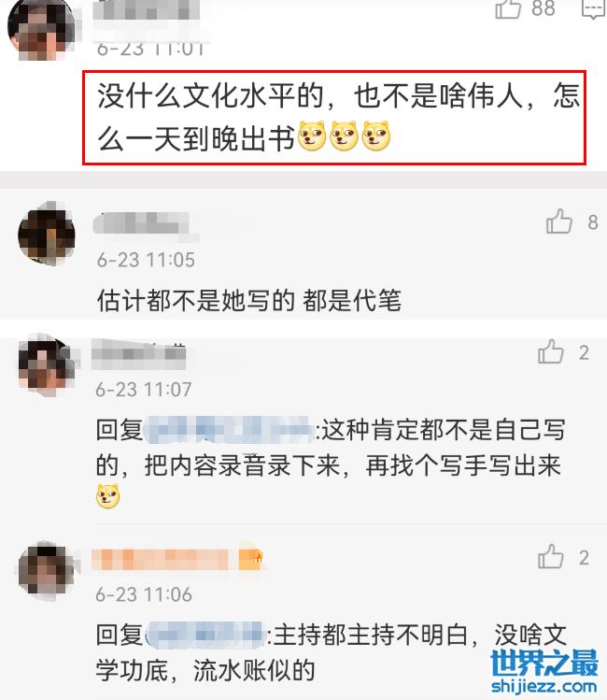The image size is (607, 700).
Task: Click the doge emoji in the 11:07 reply
Action: coord(108,495)
